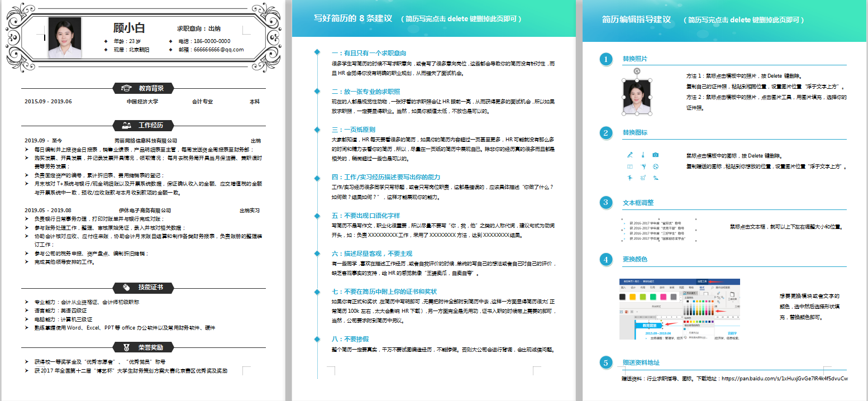Click the diamond bullet before 年龄：23岁
The image size is (868, 401).
tap(106, 41)
